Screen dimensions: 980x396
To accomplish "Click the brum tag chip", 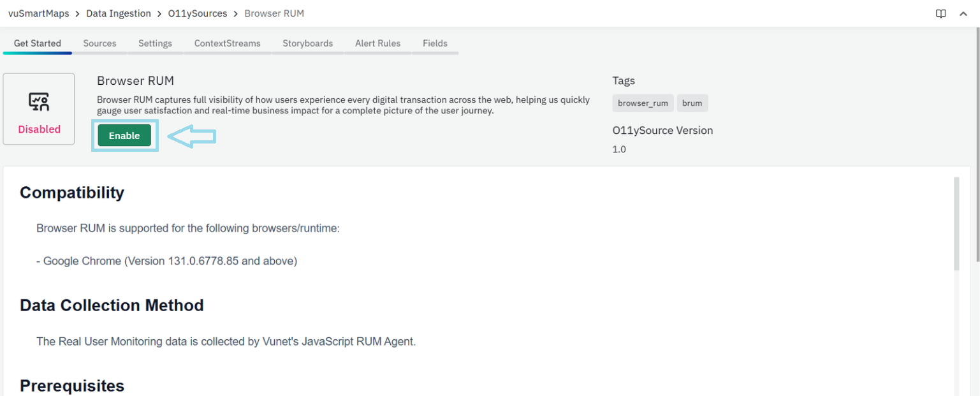I will [x=692, y=103].
